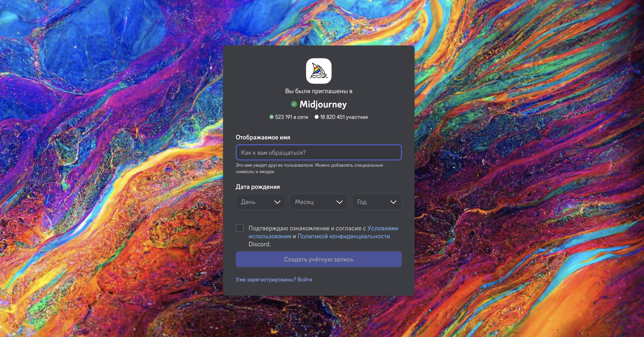Open the Месяц birth month dropdown

[319, 202]
